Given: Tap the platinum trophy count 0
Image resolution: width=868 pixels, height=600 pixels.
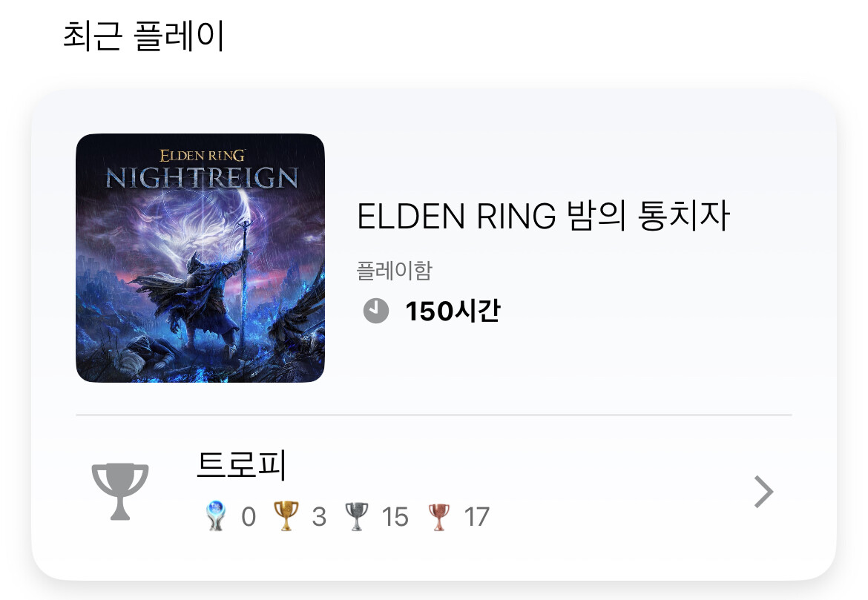Looking at the screenshot, I should click(249, 517).
